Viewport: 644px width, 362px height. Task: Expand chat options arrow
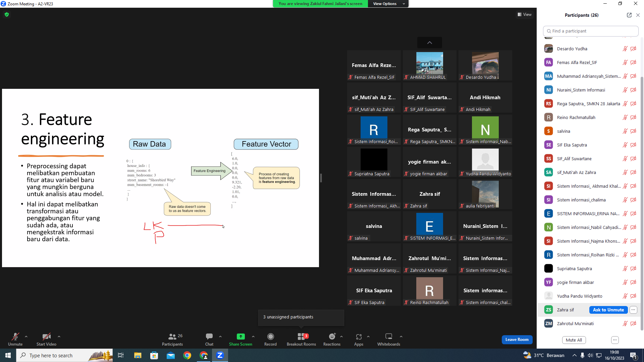220,337
